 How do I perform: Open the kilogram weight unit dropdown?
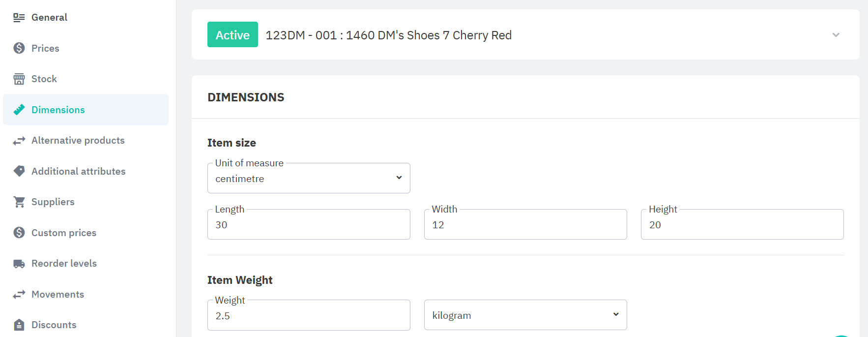(525, 315)
